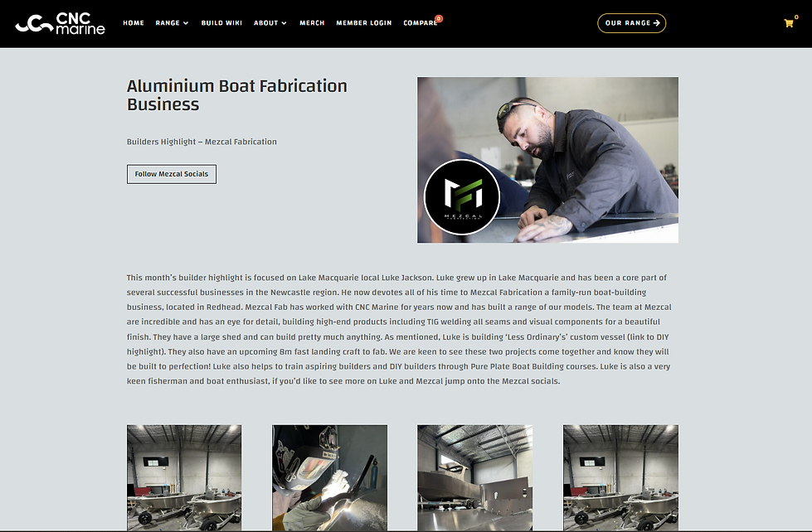Open the welding helmet gallery photo
The height and width of the screenshot is (532, 812).
(330, 477)
